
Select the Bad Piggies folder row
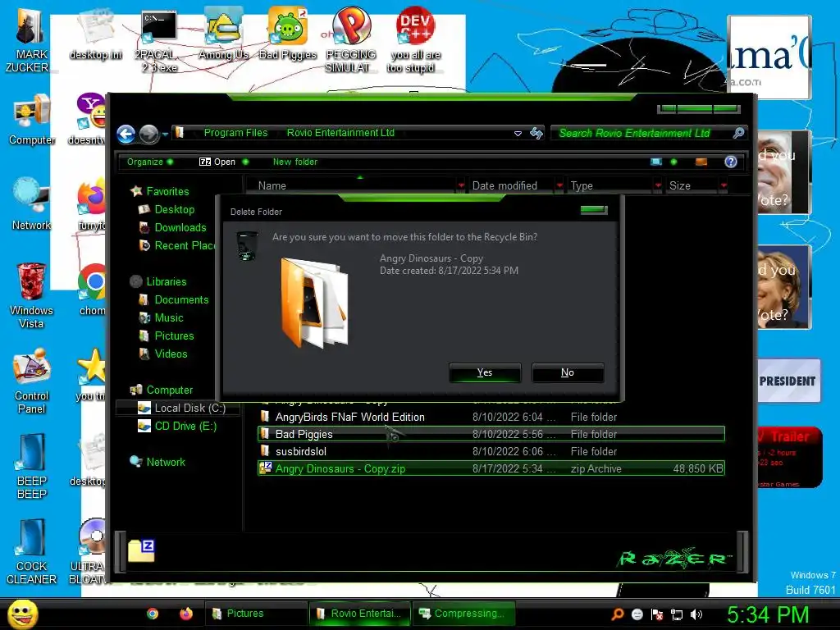point(491,434)
